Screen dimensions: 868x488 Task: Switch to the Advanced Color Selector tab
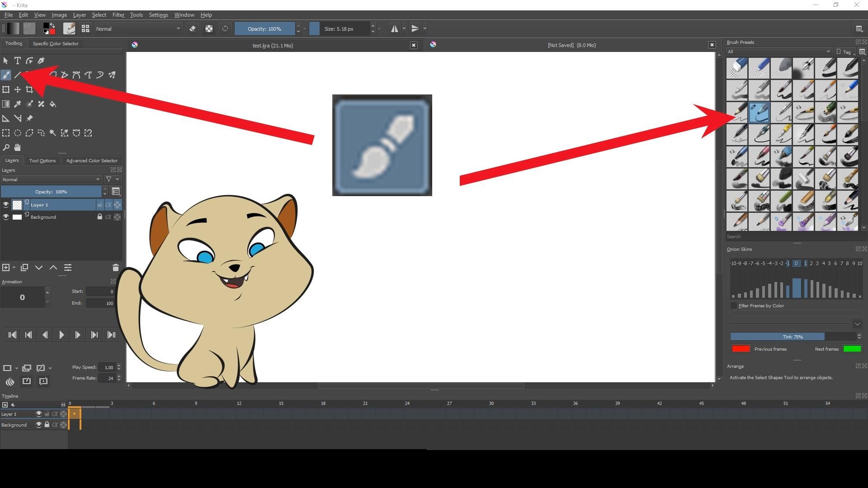(92, 160)
